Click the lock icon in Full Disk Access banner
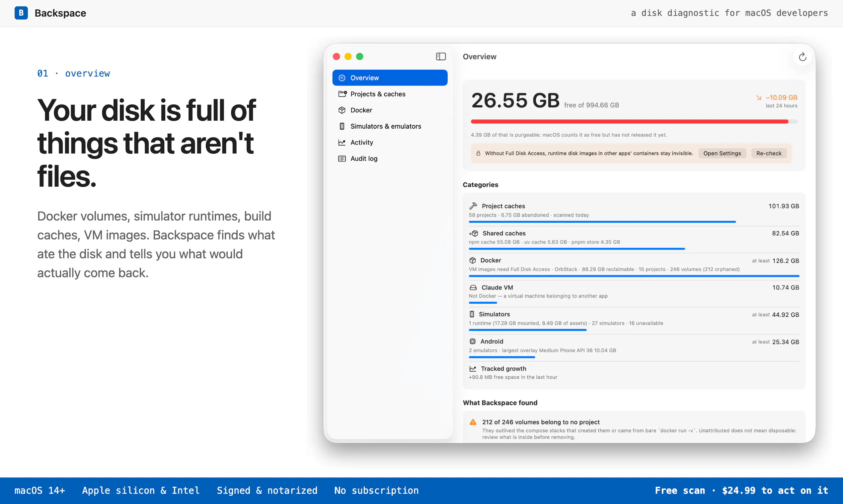The width and height of the screenshot is (843, 504). (478, 153)
